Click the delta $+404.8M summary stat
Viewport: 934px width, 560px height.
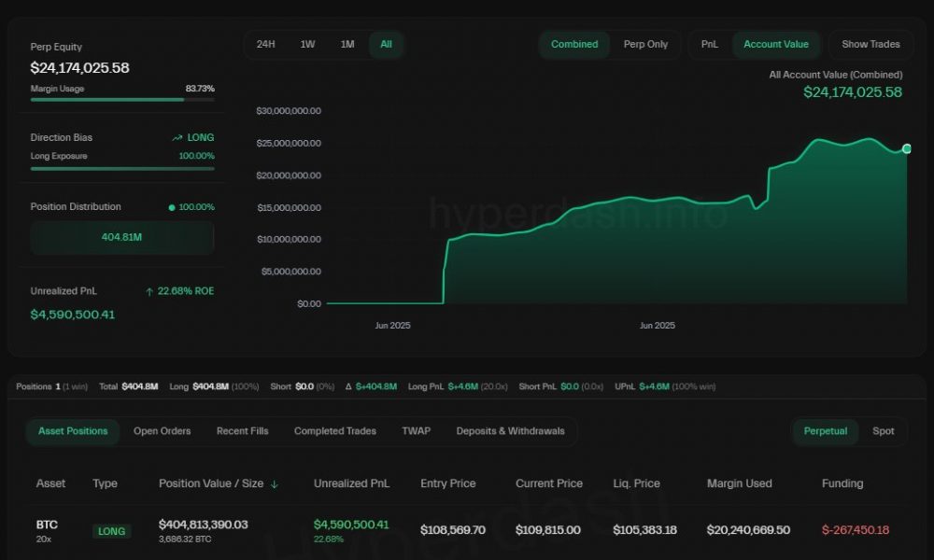pyautogui.click(x=371, y=386)
